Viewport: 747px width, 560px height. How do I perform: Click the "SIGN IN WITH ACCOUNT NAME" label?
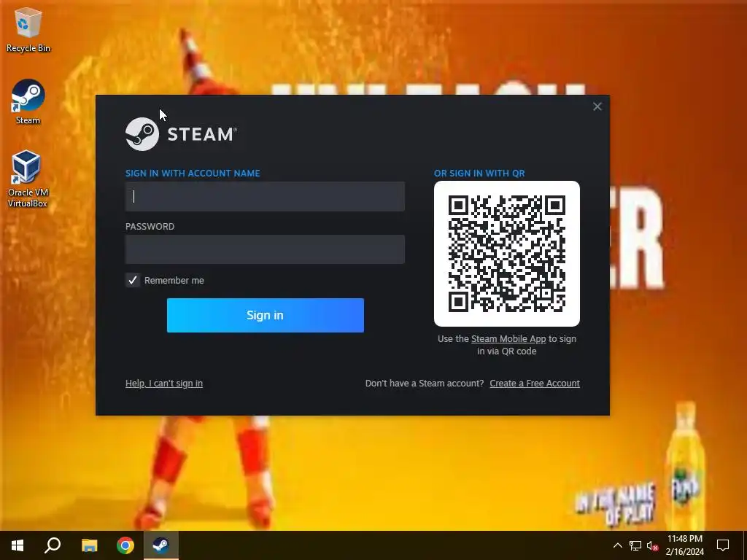click(x=193, y=174)
